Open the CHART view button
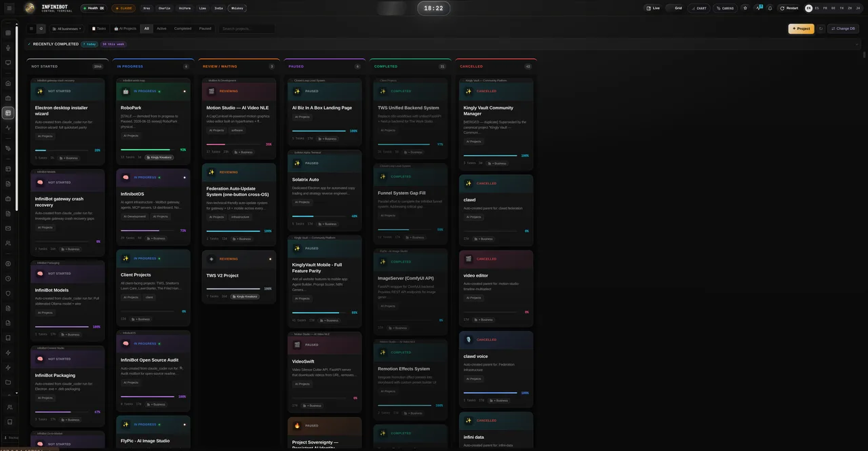This screenshot has width=868, height=451. (698, 8)
